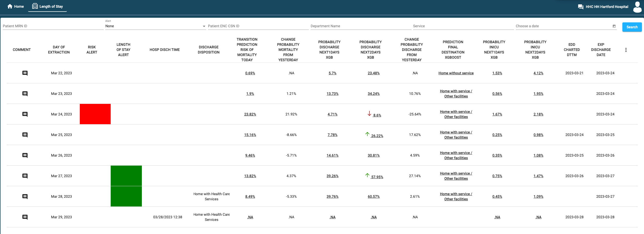
Task: Click the Risk Alert column header
Action: click(92, 50)
